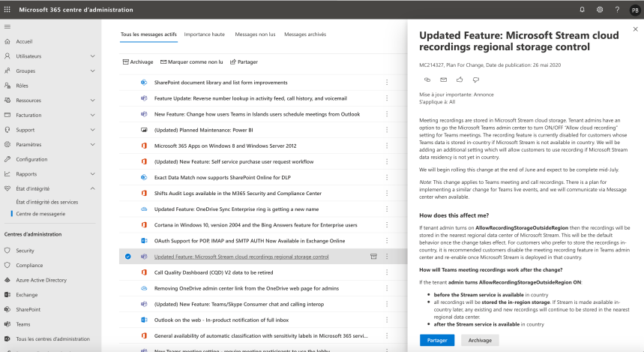
Task: Collapse the État d'intégrité section
Action: pos(92,188)
